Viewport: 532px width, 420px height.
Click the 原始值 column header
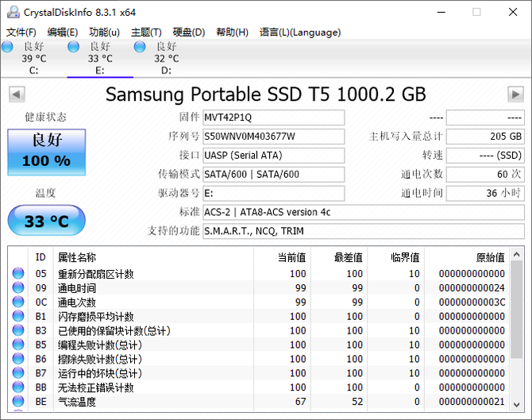467,257
